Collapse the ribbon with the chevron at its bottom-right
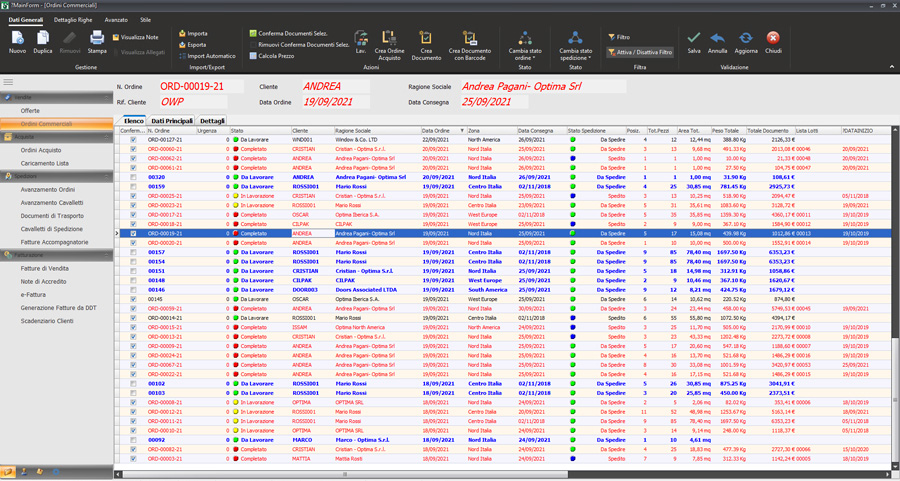The width and height of the screenshot is (900, 481). 891,67
